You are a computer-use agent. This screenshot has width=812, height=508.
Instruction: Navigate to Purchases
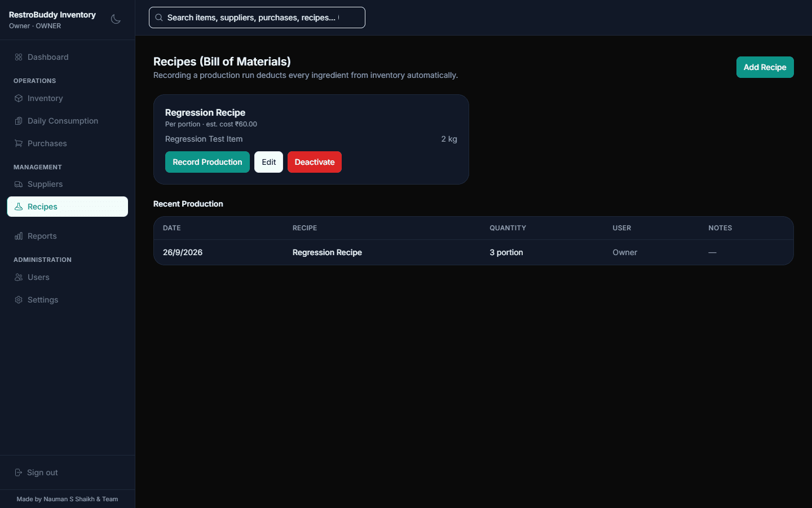click(68, 143)
